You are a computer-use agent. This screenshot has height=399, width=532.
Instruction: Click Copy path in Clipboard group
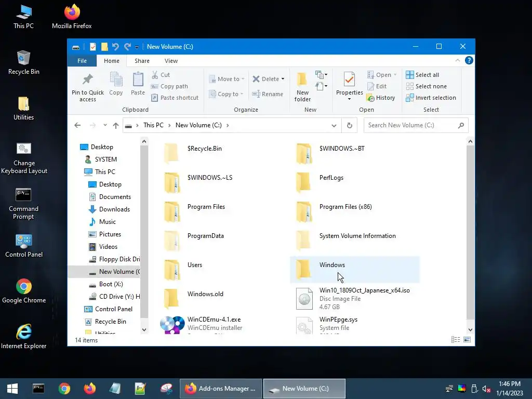[170, 86]
